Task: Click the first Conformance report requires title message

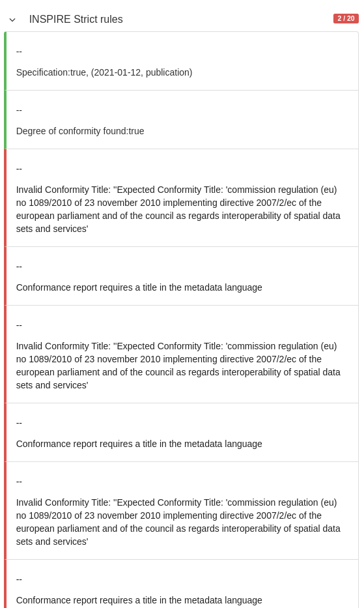Action: tap(139, 287)
